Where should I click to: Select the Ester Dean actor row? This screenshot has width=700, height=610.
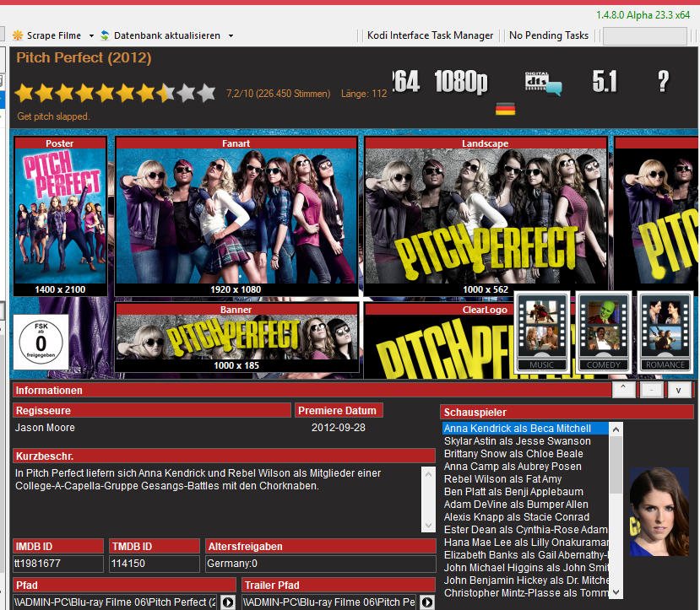[x=525, y=530]
